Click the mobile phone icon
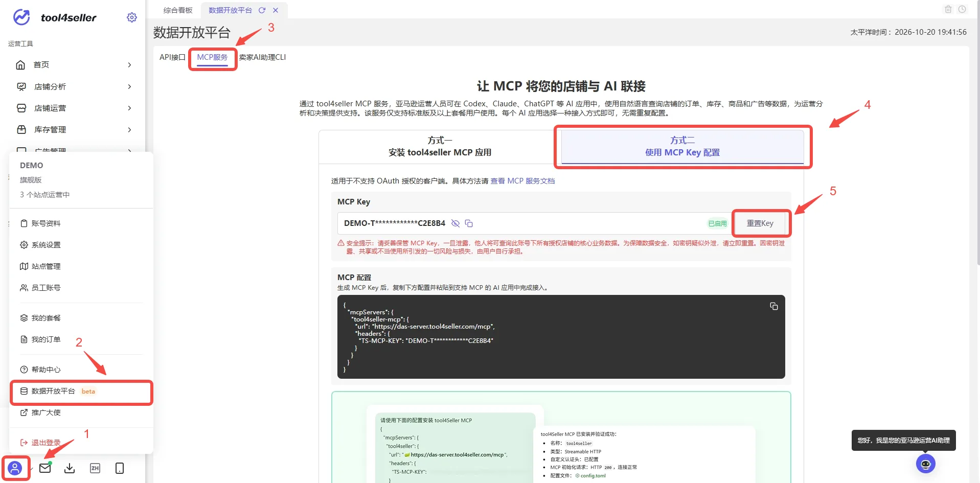 [x=120, y=468]
